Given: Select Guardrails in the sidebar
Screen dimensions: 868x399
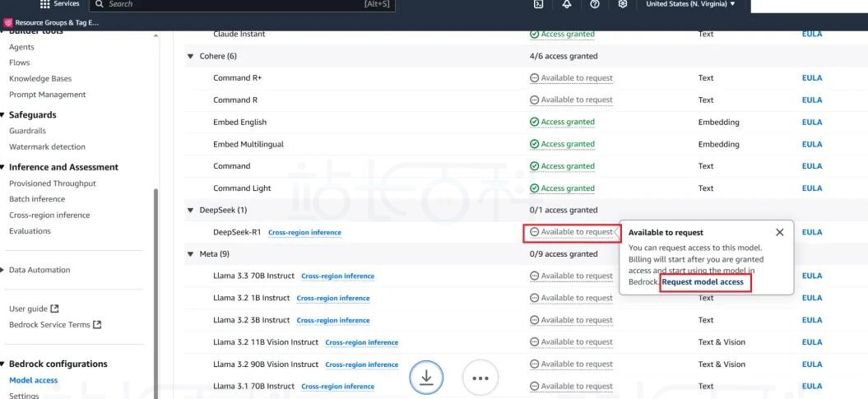Looking at the screenshot, I should click(27, 131).
